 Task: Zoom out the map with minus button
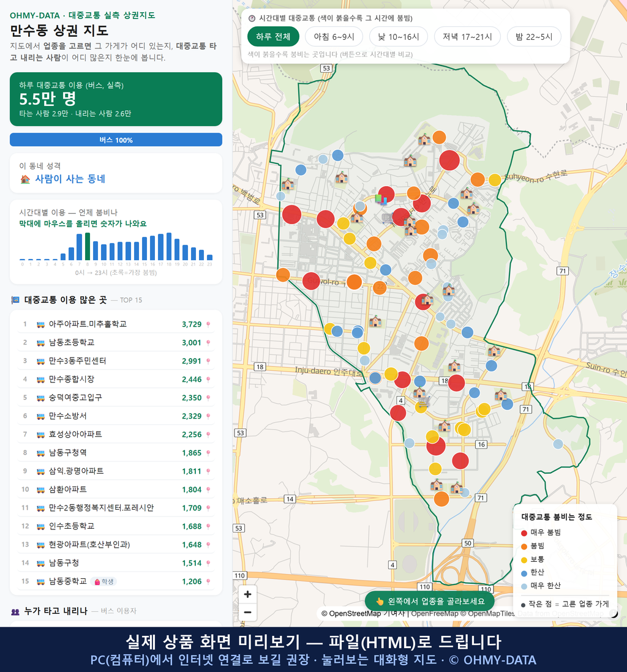[247, 612]
